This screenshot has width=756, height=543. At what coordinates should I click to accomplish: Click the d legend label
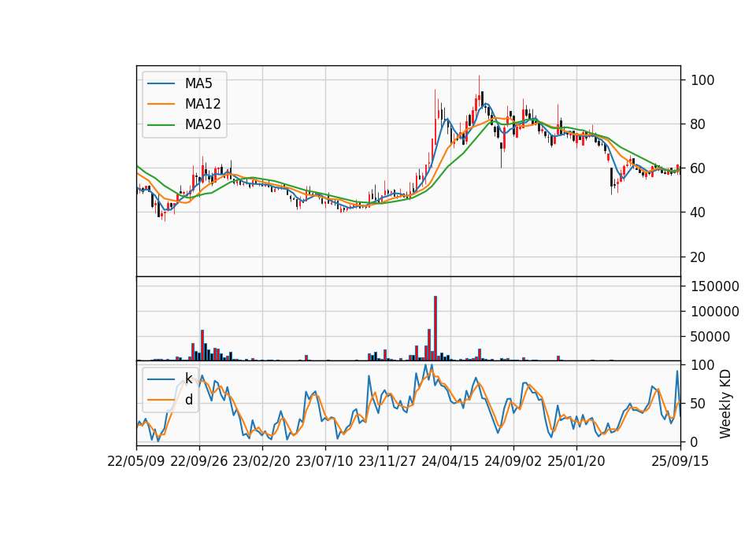tap(188, 400)
